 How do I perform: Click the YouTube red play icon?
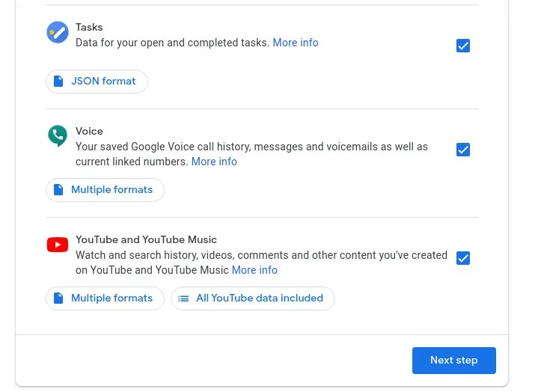click(x=58, y=245)
